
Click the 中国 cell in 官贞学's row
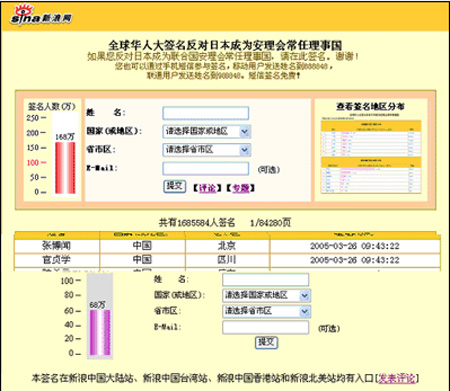[x=142, y=260]
